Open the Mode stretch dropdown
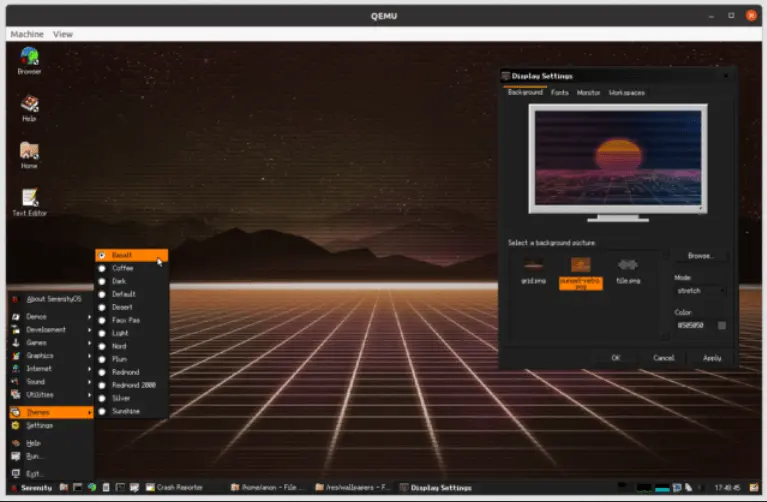This screenshot has height=502, width=767. click(700, 291)
